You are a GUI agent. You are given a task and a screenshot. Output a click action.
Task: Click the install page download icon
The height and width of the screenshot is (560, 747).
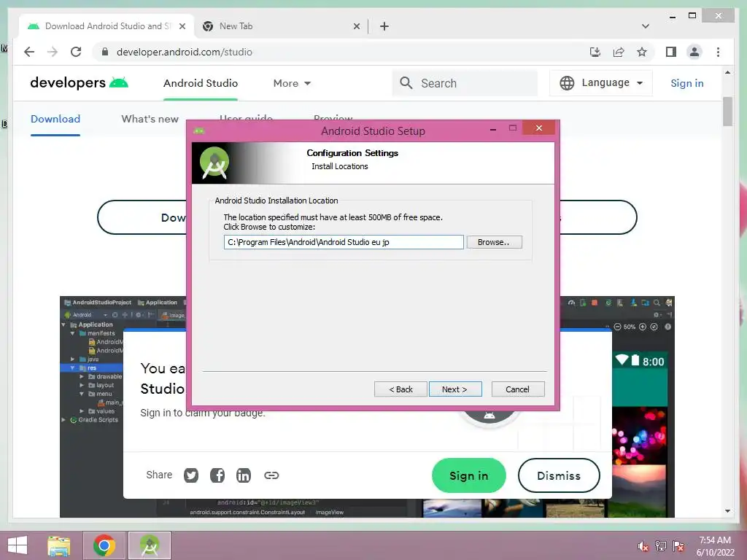tap(595, 52)
